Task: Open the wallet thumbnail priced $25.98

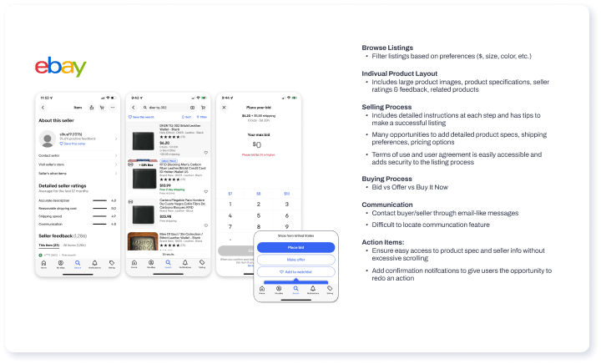Action: click(144, 214)
